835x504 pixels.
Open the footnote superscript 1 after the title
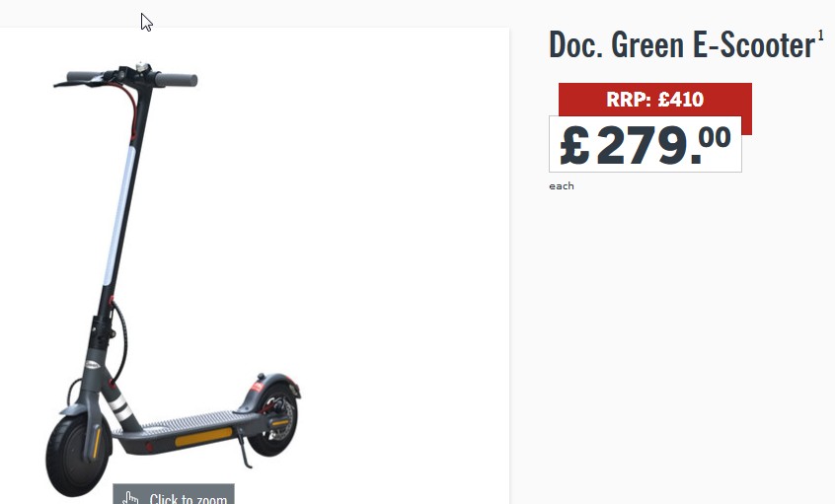point(820,36)
